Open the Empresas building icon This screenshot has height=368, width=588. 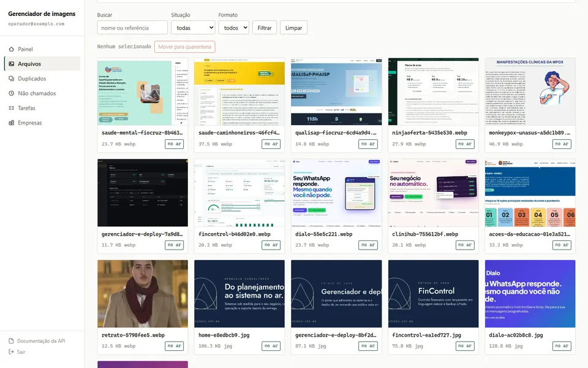pos(11,123)
